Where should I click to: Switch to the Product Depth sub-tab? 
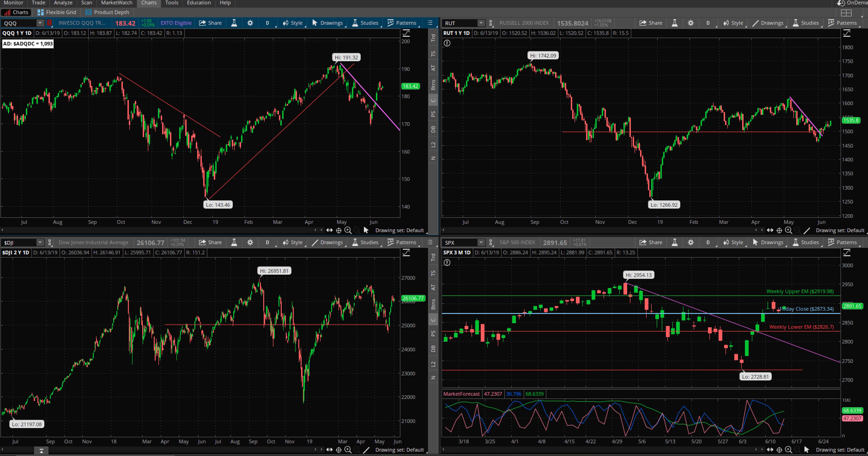[x=107, y=12]
